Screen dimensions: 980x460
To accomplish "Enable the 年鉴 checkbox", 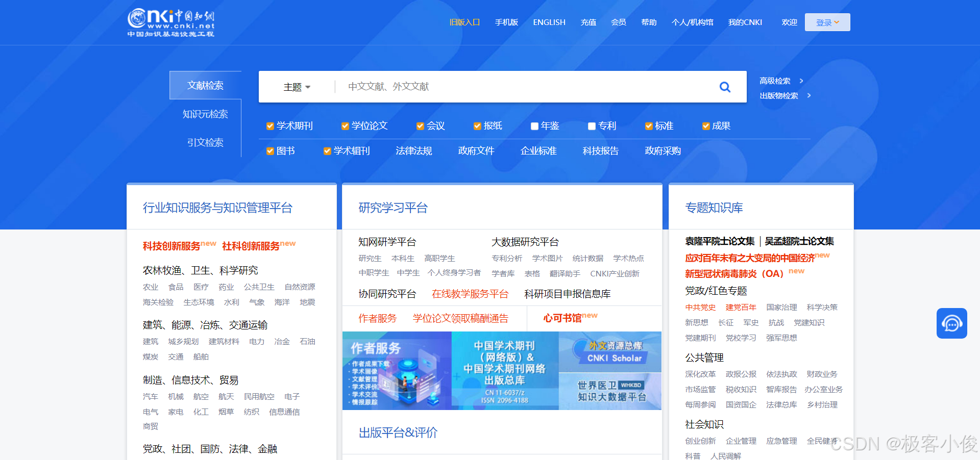I will 534,126.
